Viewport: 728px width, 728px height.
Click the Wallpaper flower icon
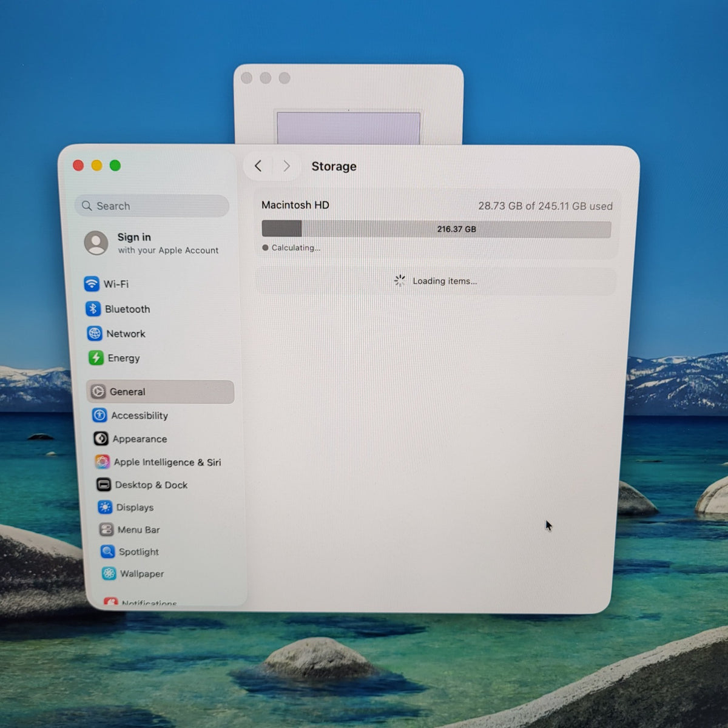tap(109, 573)
